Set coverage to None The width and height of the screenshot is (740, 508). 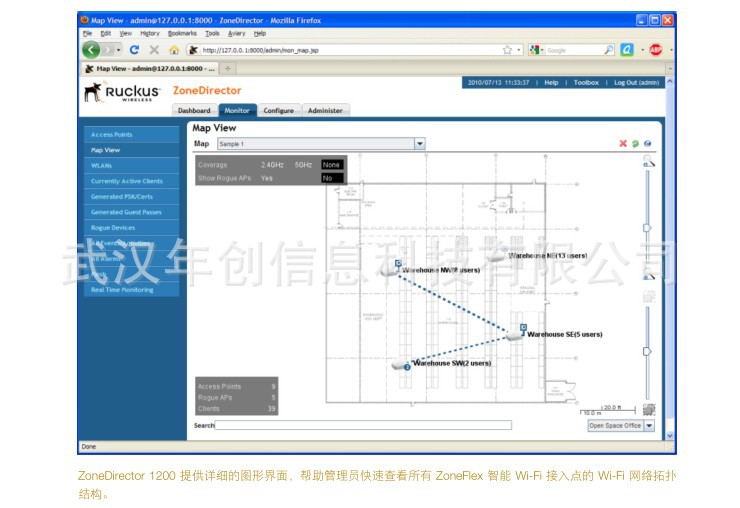(x=331, y=165)
